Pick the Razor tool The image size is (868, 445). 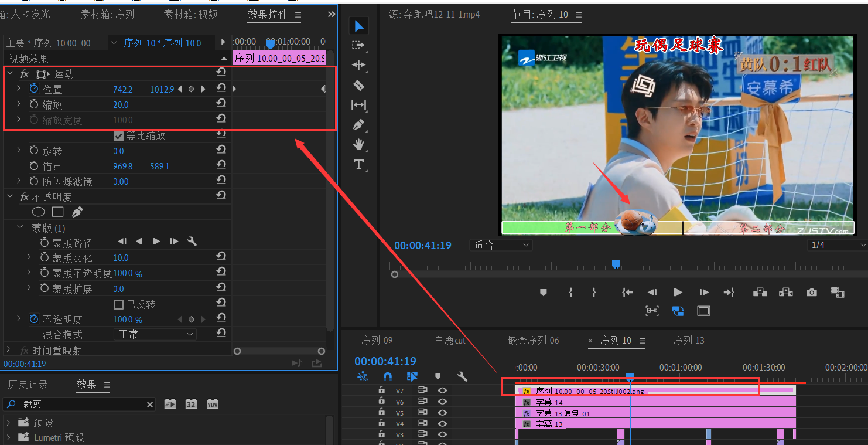click(x=359, y=85)
